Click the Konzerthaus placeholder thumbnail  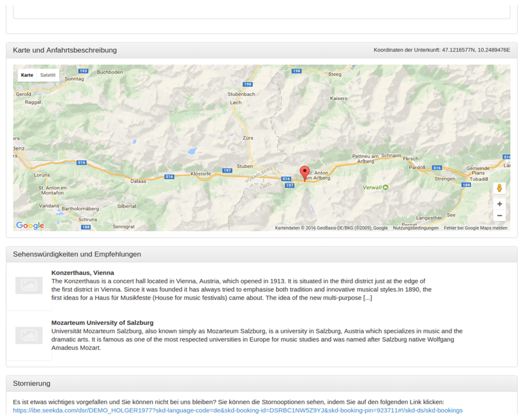pyautogui.click(x=29, y=286)
